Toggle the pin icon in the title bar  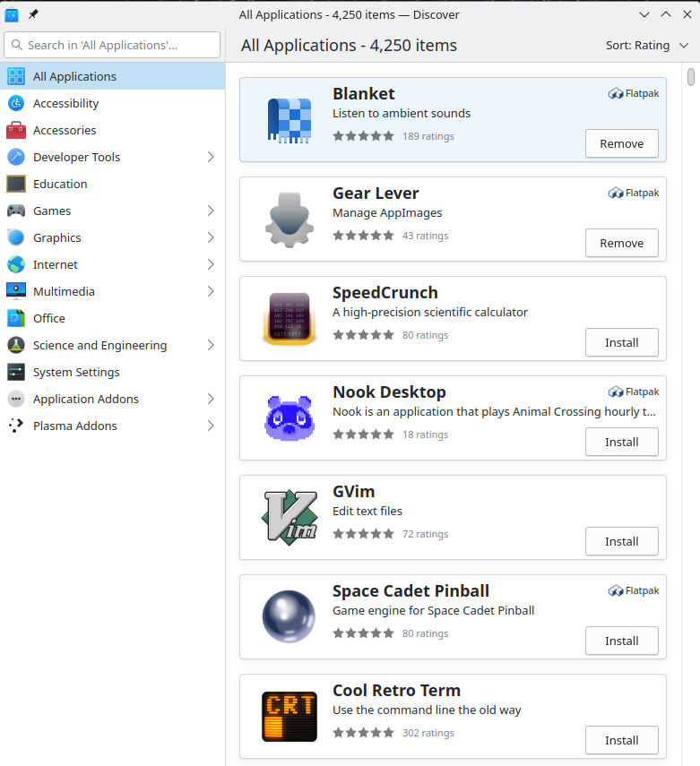tap(33, 14)
